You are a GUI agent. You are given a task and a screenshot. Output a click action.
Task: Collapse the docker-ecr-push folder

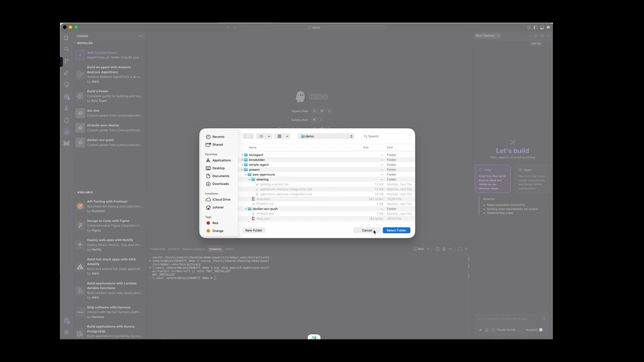tap(246, 209)
